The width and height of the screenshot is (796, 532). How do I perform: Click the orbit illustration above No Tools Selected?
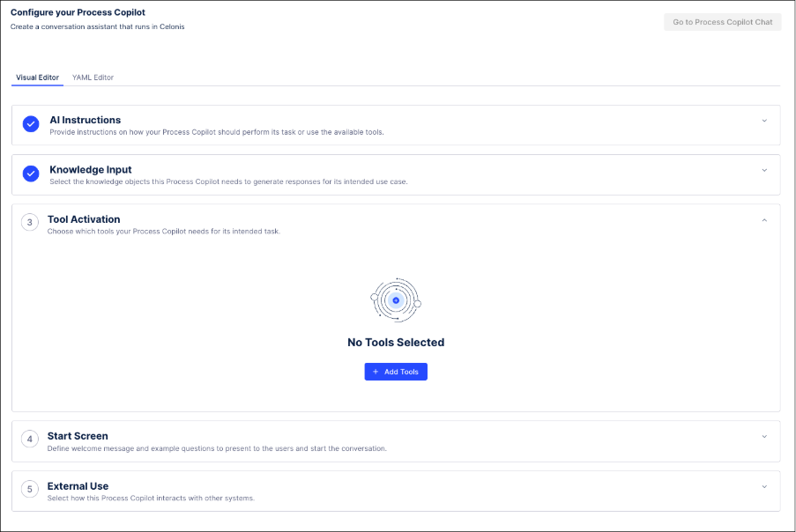(396, 300)
